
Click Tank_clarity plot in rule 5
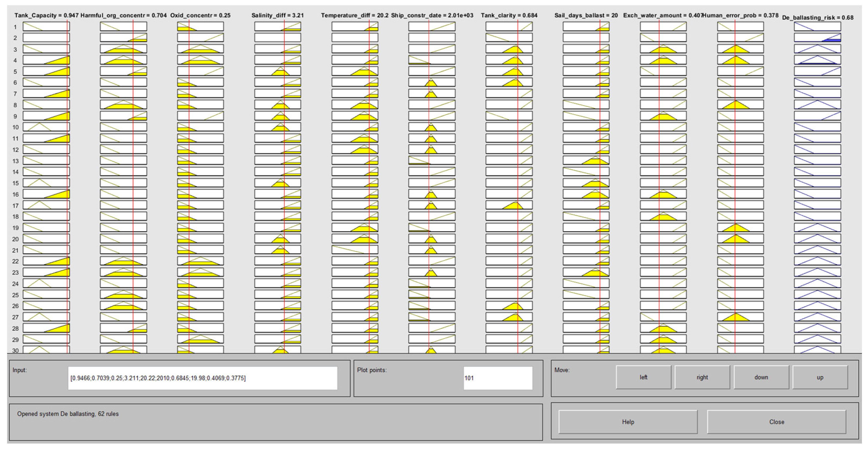point(509,71)
